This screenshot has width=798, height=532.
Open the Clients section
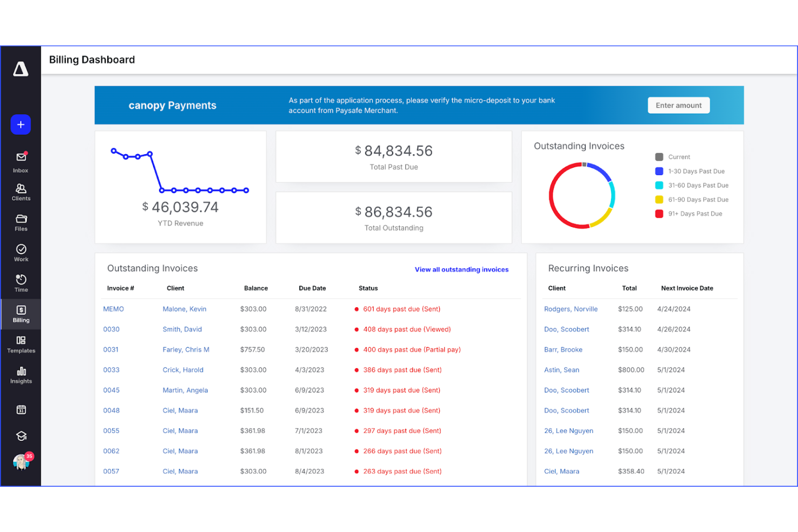[x=21, y=192]
